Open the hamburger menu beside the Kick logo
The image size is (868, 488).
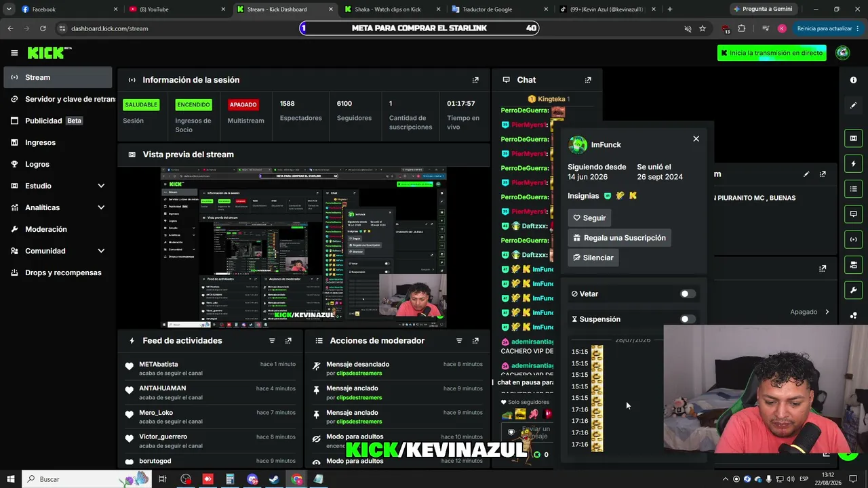(14, 53)
